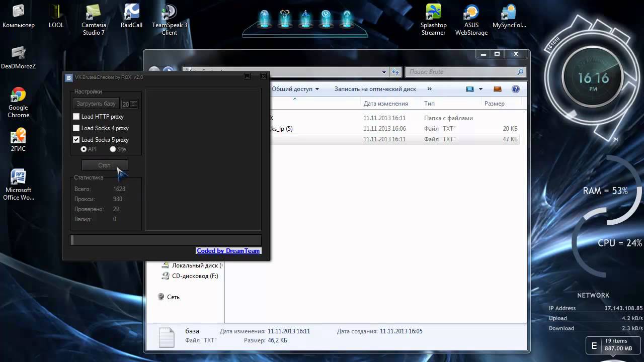Click the change view icon in Explorer toolbar

click(470, 89)
